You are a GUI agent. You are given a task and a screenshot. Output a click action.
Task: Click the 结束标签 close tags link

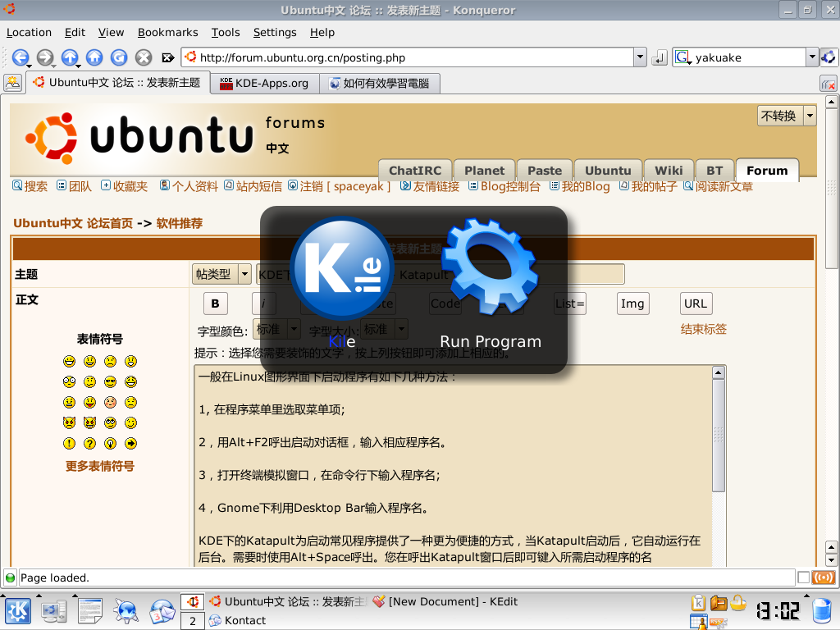click(x=703, y=329)
